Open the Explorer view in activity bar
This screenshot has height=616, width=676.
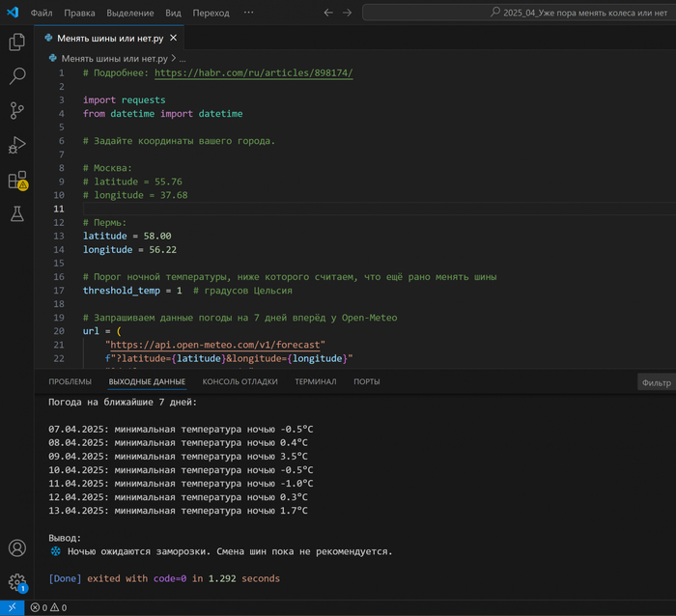click(16, 42)
